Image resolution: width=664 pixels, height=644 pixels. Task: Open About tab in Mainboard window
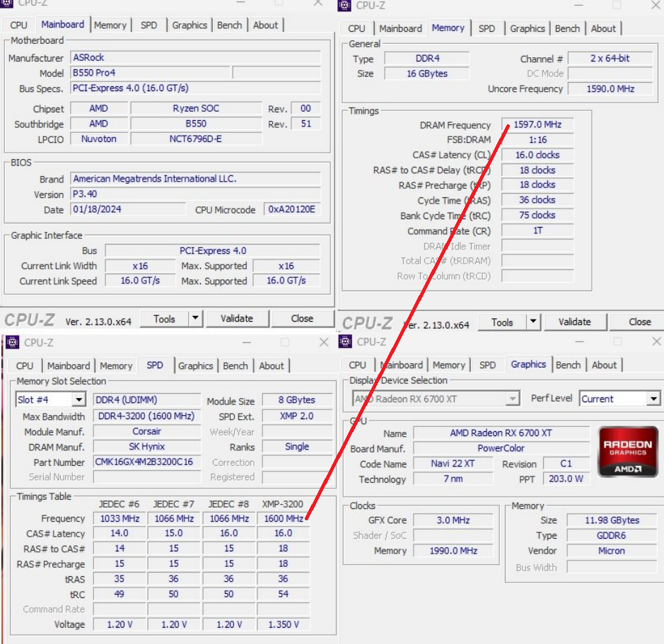pyautogui.click(x=265, y=25)
